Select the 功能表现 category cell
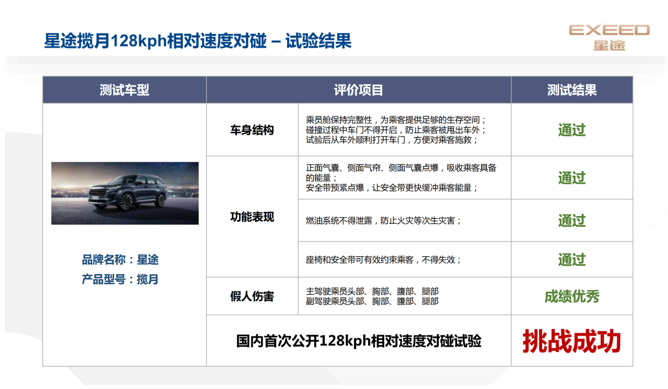The image size is (668, 389). (x=252, y=217)
